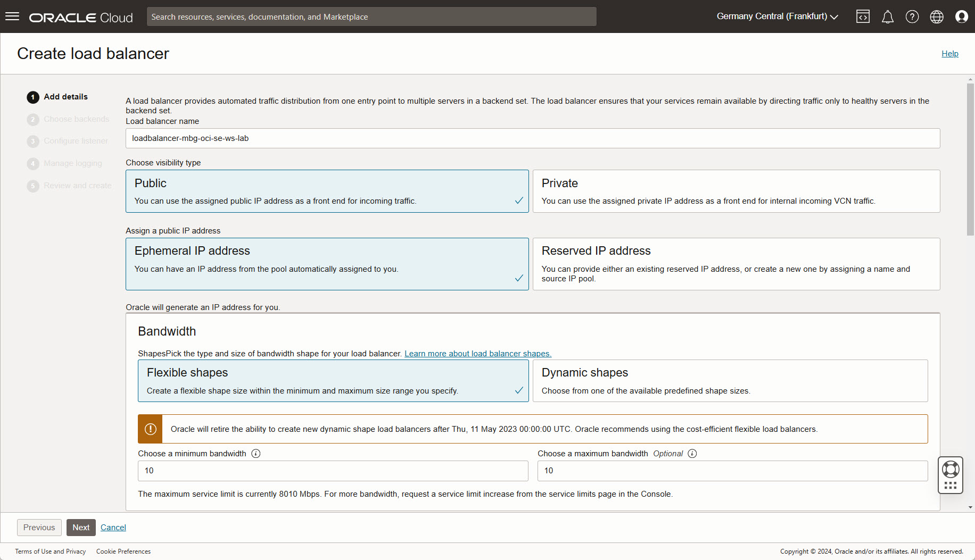The image size is (975, 560).
Task: Click the Previous button
Action: 39,528
